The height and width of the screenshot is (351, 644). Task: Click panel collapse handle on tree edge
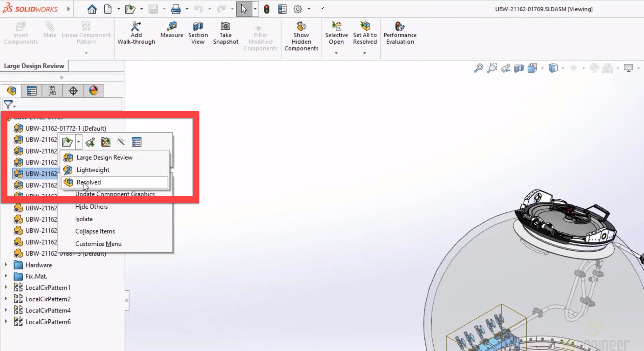point(127,300)
